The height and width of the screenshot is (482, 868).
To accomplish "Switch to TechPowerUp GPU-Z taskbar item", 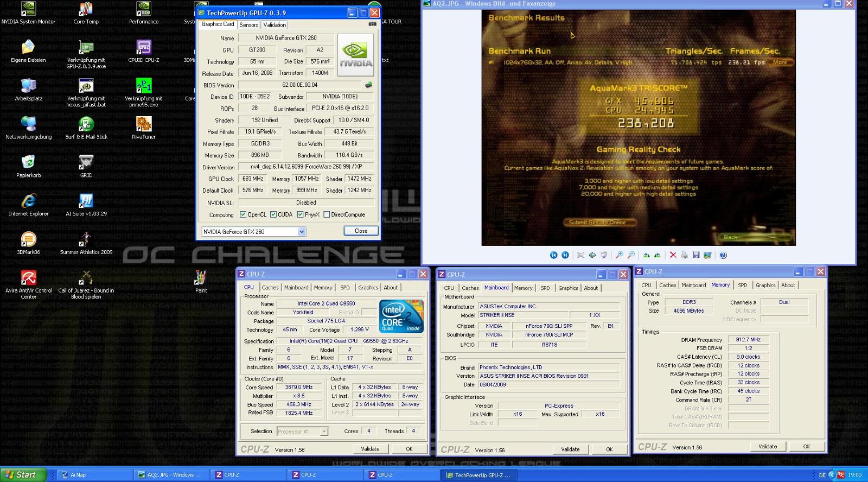I will tap(479, 475).
